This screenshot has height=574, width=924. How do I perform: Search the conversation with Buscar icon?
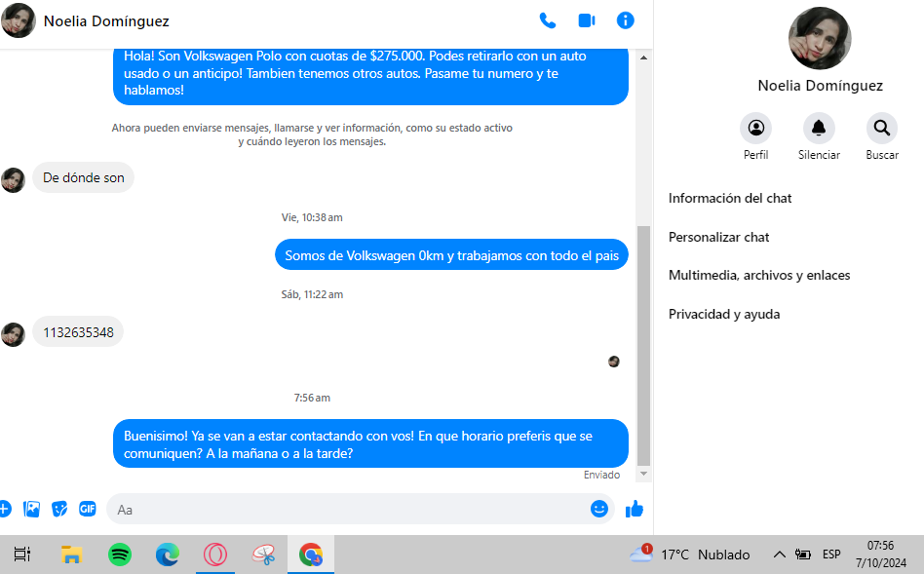pyautogui.click(x=882, y=128)
